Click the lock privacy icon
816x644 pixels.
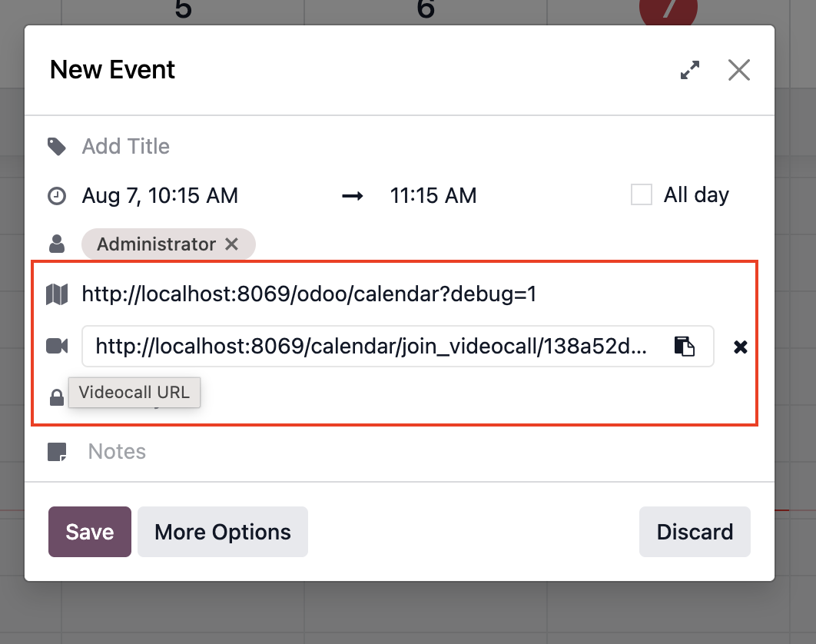click(x=57, y=397)
